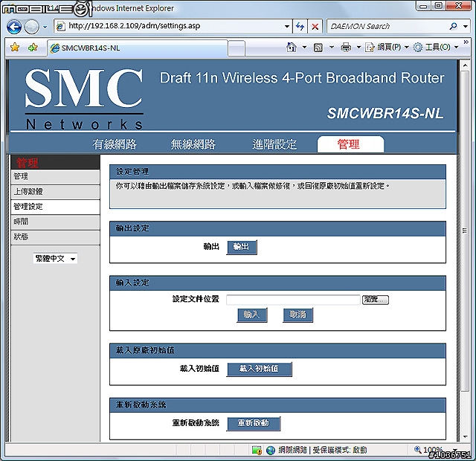The image size is (476, 461).
Task: Click the Favorites Center star icon
Action: pyautogui.click(x=15, y=48)
